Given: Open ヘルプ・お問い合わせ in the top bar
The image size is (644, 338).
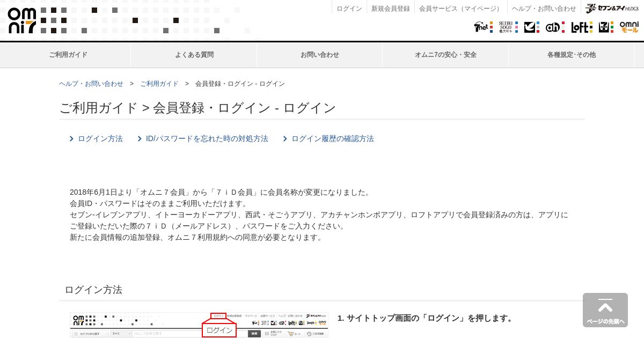Looking at the screenshot, I should (544, 9).
